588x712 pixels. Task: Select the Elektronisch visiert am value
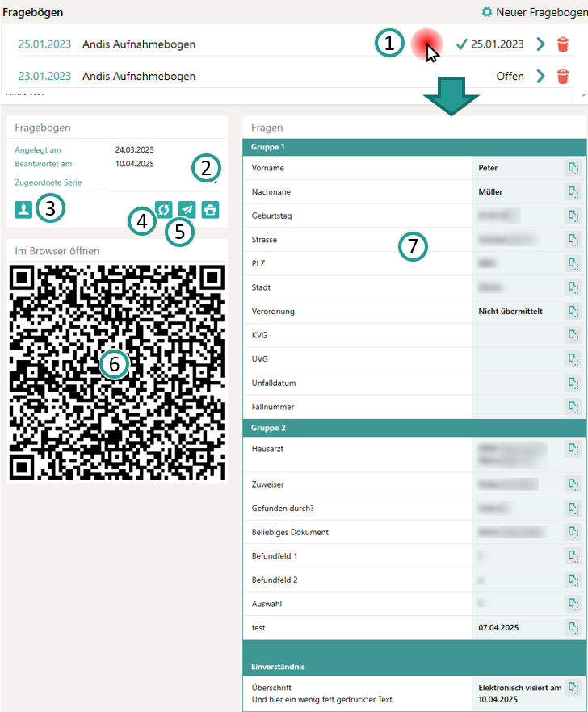point(520,693)
